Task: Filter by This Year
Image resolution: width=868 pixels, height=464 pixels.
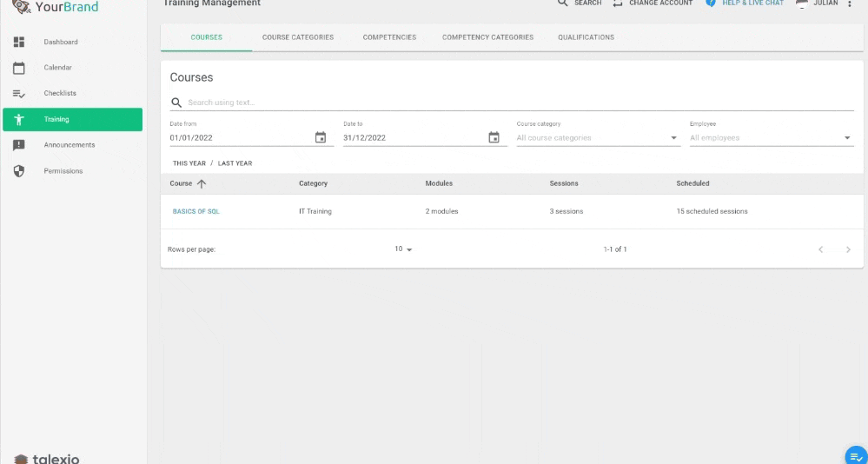Action: point(189,163)
